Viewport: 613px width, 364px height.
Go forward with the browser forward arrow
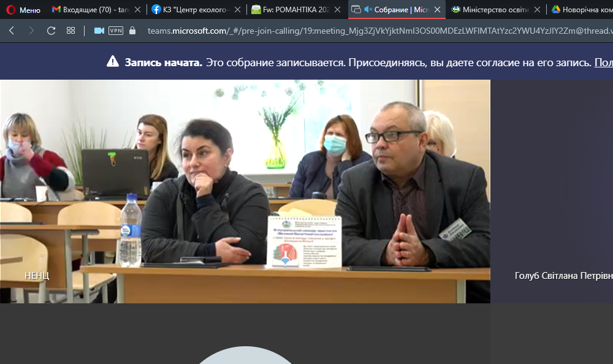[x=31, y=31]
